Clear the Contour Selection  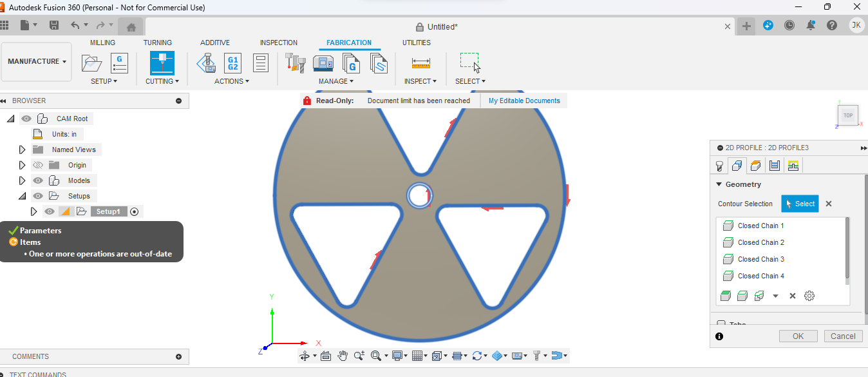[x=829, y=204]
